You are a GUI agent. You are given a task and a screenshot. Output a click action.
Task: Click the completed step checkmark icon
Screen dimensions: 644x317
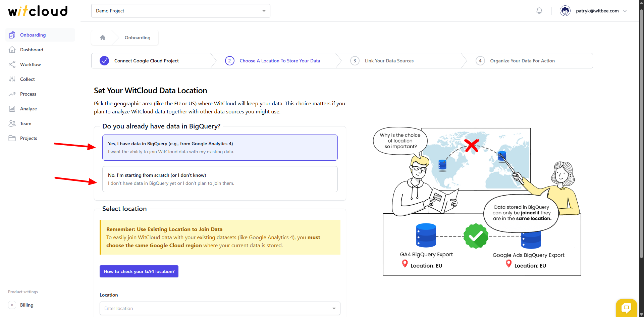click(x=104, y=61)
